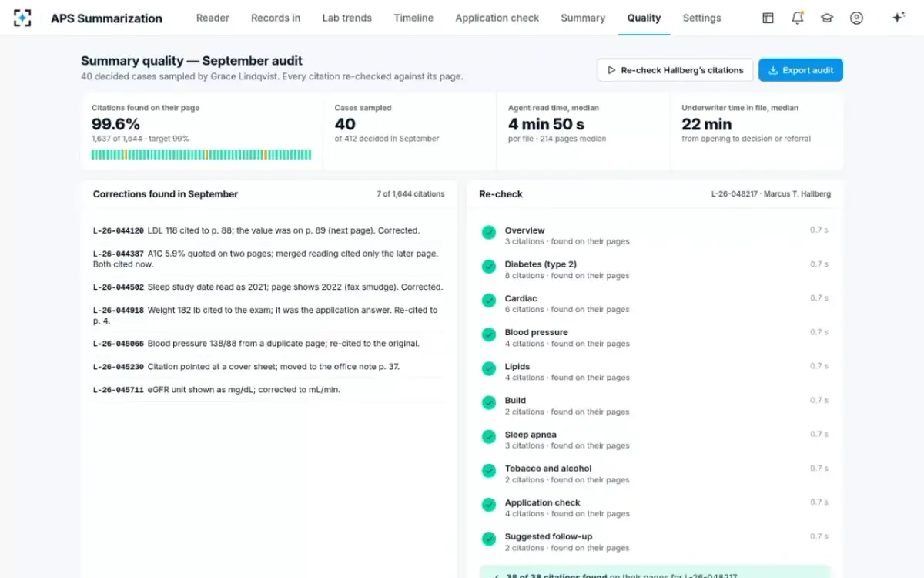Click green check icon beside Application check
Screen dimensions: 924x578
489,505
